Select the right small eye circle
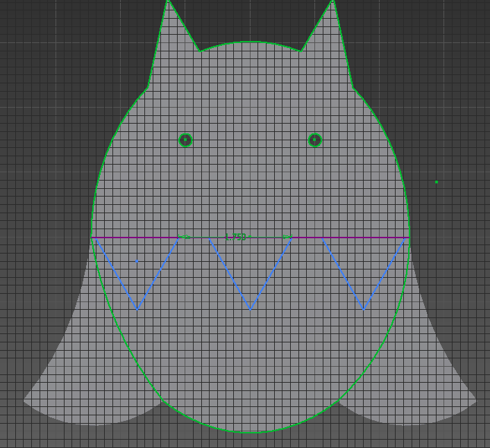490x448 pixels. [x=314, y=140]
